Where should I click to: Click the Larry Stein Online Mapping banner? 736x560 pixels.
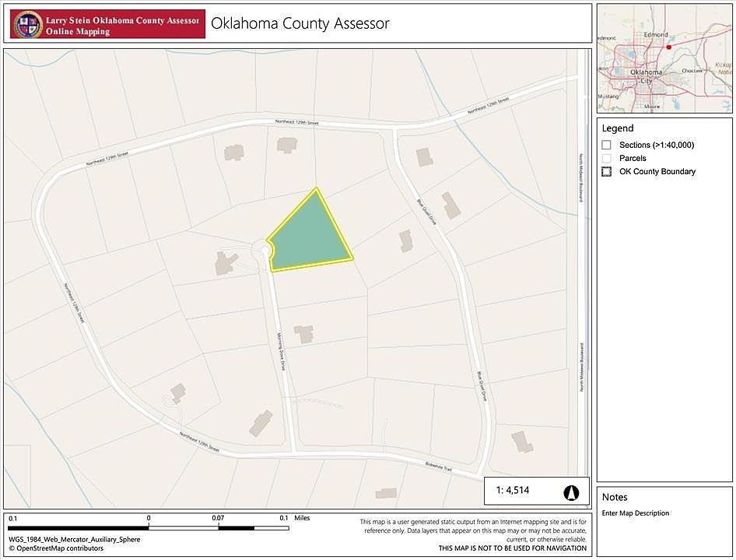(x=107, y=24)
